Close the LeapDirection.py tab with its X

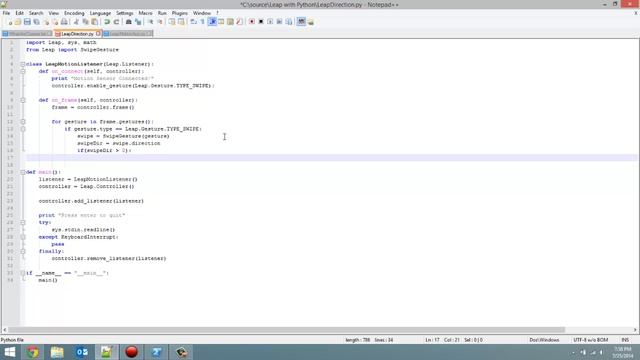click(x=98, y=34)
